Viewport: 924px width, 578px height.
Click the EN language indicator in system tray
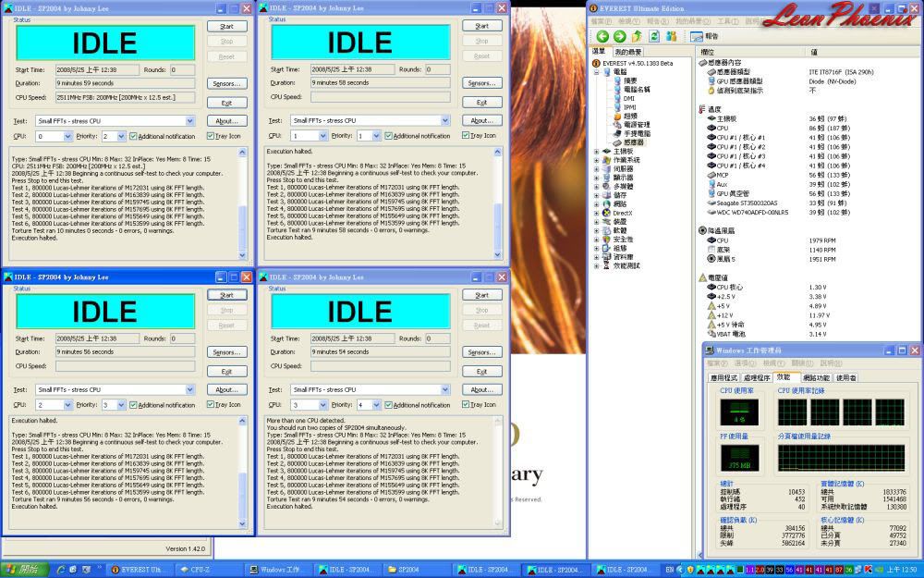click(669, 570)
